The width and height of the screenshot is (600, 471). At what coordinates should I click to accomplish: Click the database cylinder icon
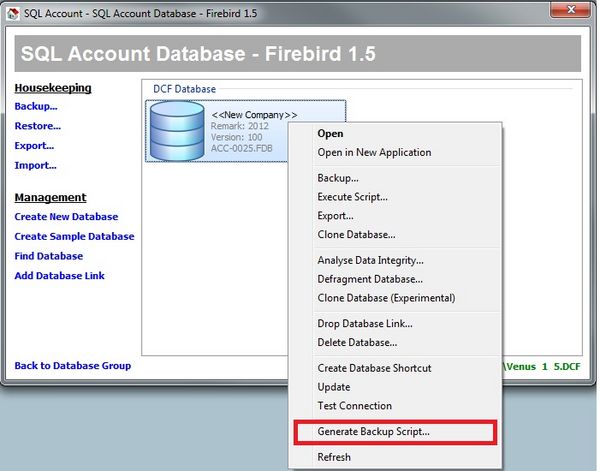(x=177, y=132)
